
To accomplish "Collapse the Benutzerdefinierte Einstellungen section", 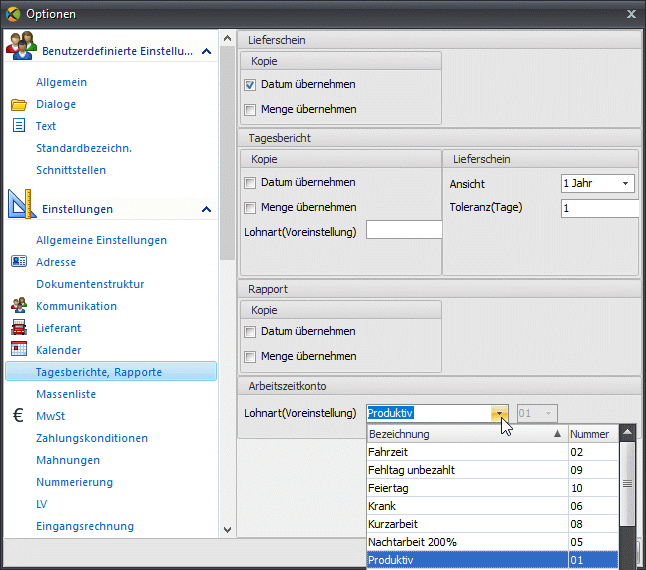I will 206,51.
